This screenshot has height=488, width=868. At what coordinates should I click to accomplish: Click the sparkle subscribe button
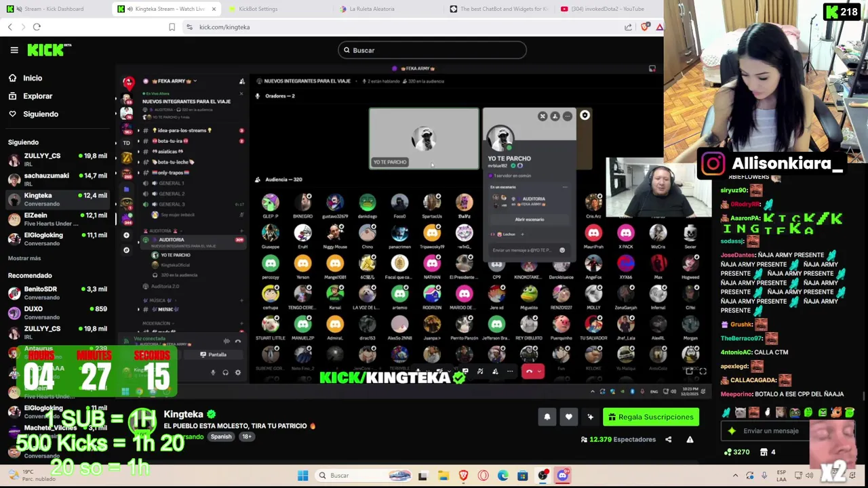tap(591, 417)
